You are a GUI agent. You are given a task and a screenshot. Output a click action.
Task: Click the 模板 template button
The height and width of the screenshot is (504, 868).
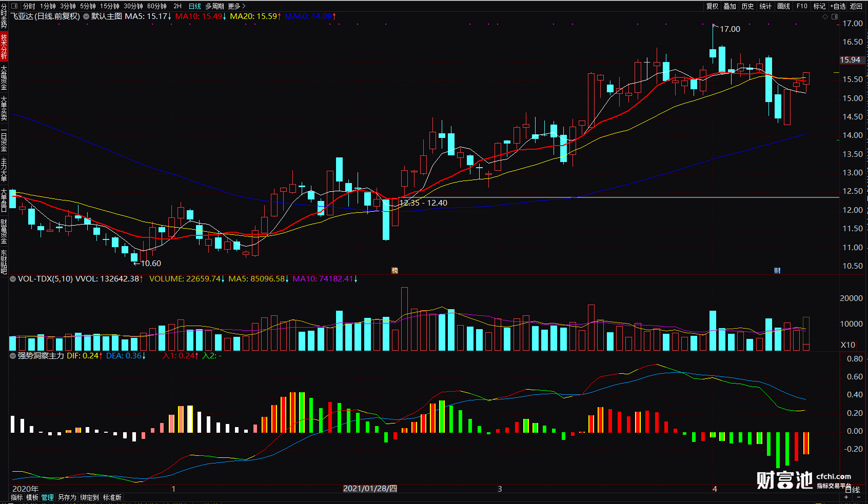pyautogui.click(x=32, y=497)
